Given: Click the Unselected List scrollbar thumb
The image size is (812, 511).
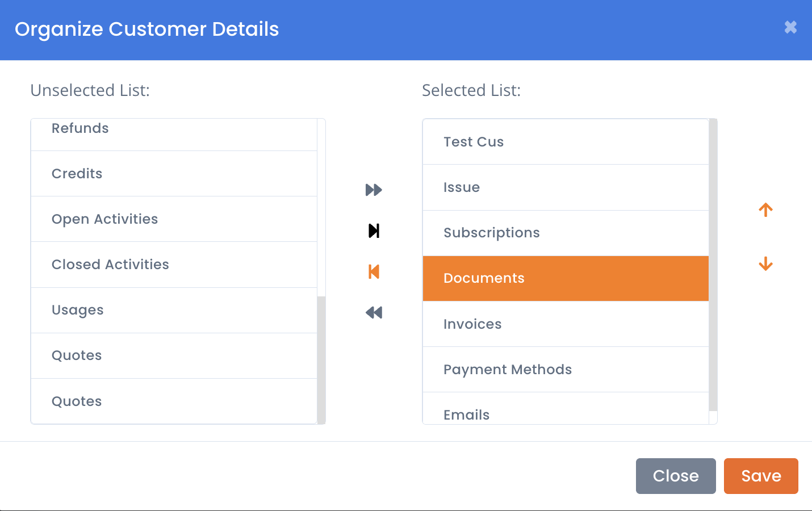Looking at the screenshot, I should click(321, 360).
